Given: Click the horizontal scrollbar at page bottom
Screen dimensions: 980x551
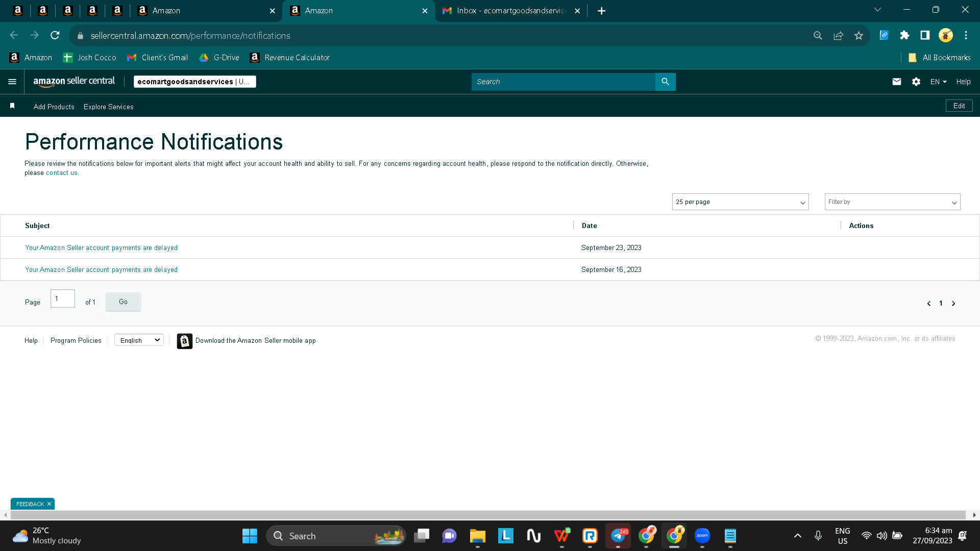Looking at the screenshot, I should (x=488, y=515).
